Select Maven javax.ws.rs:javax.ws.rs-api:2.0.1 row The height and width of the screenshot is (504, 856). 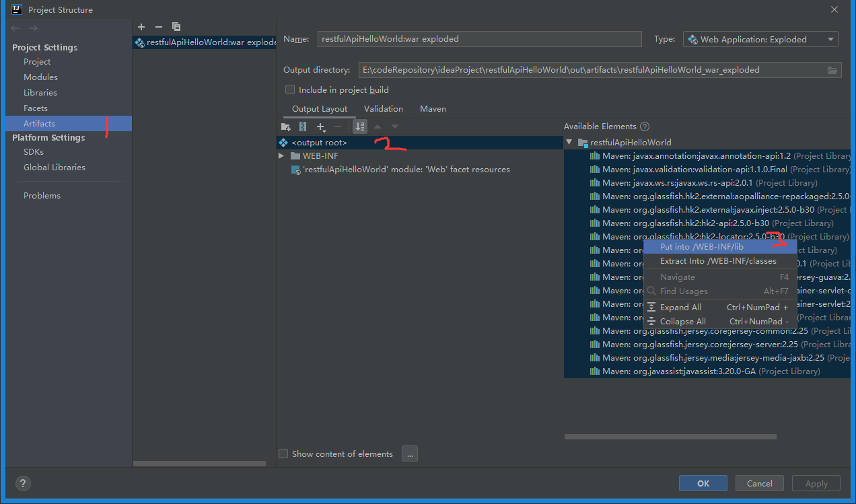coord(707,183)
